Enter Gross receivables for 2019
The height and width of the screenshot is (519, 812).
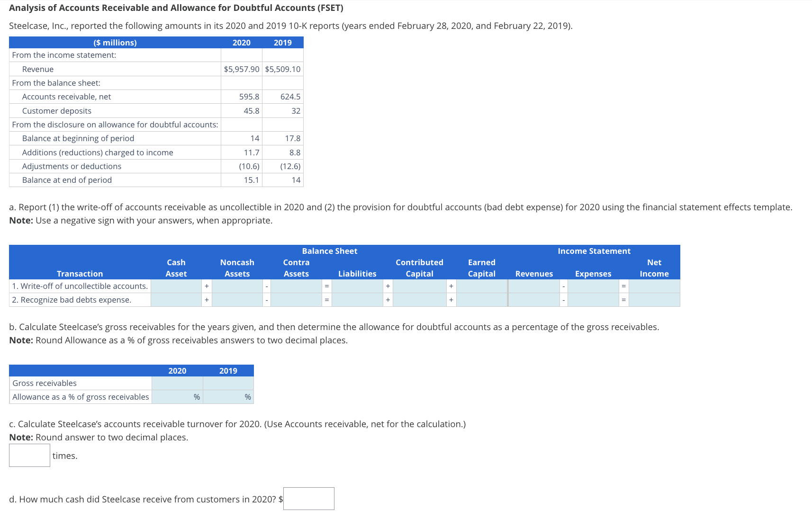coord(227,383)
